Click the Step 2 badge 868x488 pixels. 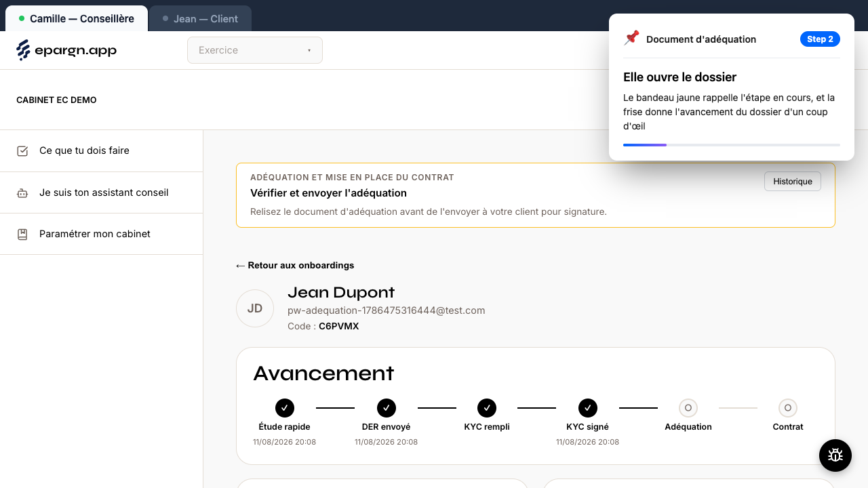(x=820, y=39)
